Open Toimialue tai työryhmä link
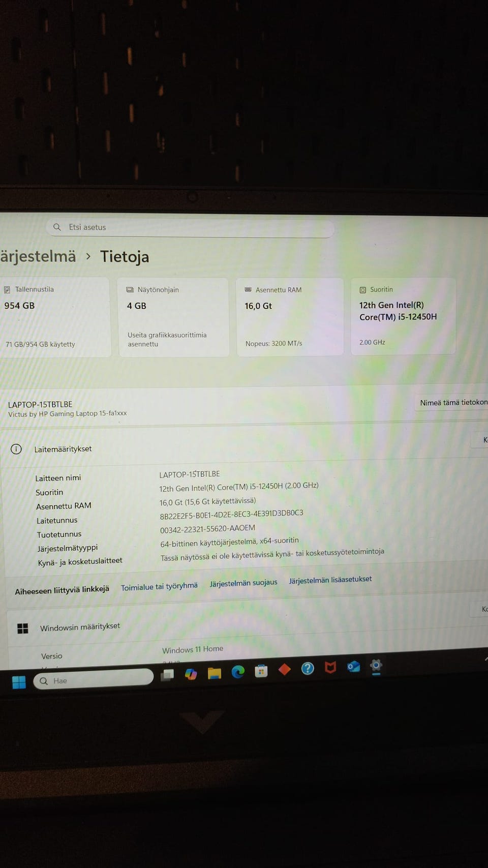The height and width of the screenshot is (868, 488). (x=159, y=586)
